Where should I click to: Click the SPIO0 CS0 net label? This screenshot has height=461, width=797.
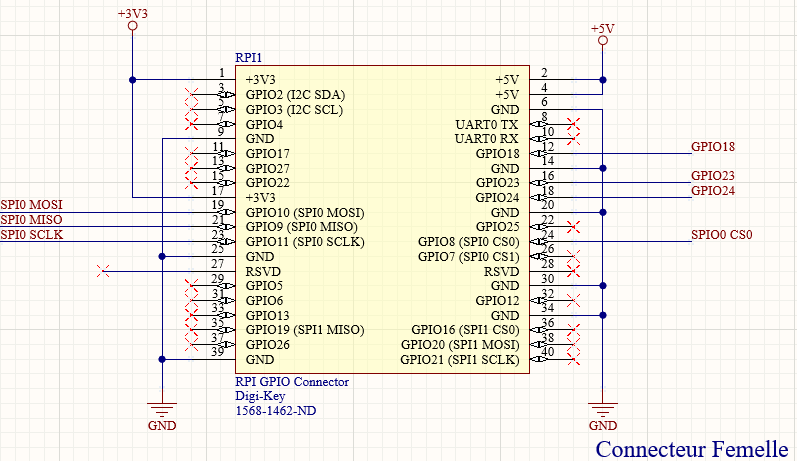(721, 235)
